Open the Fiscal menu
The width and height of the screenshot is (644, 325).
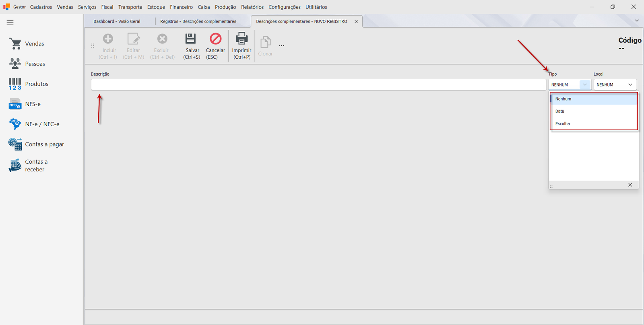pyautogui.click(x=107, y=7)
